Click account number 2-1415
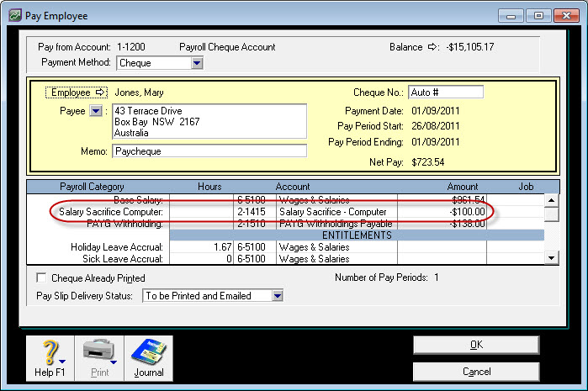588x391 pixels. [x=252, y=212]
